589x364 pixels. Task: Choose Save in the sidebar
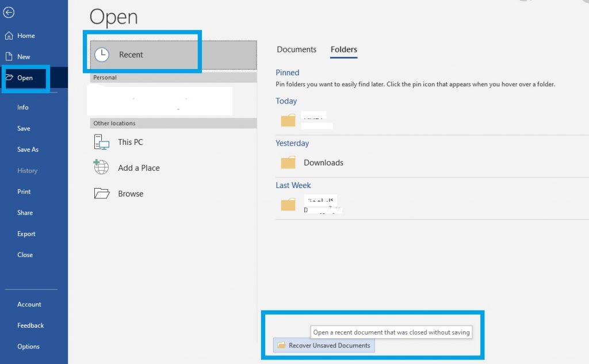[23, 128]
